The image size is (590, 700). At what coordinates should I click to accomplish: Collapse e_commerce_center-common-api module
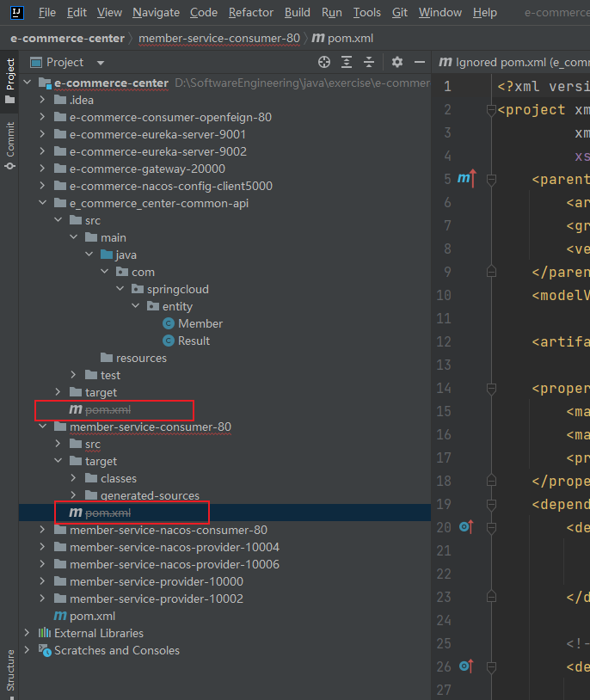pos(42,202)
